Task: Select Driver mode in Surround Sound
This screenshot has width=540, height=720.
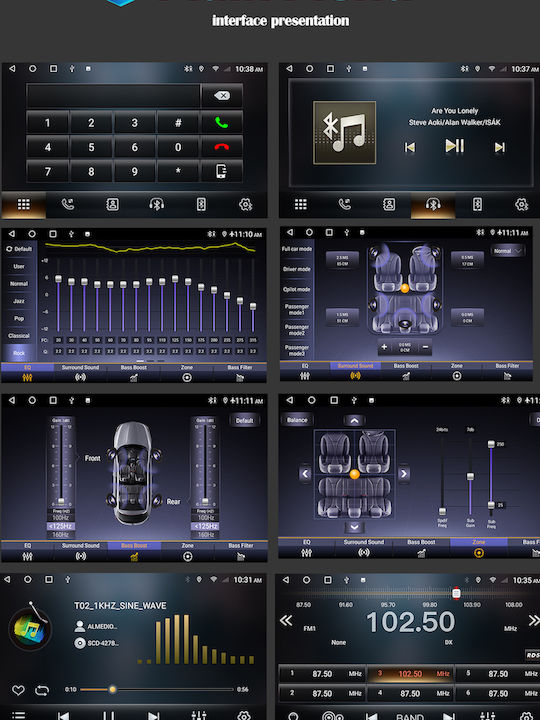Action: click(297, 269)
